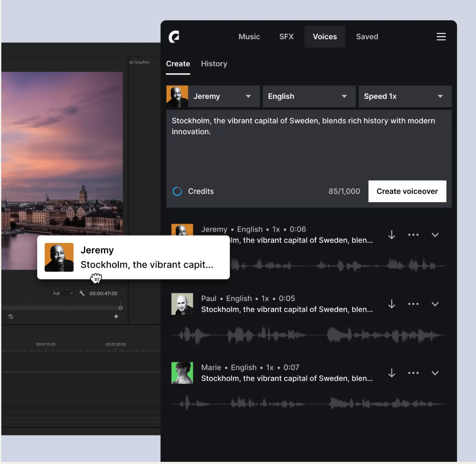Image resolution: width=476 pixels, height=464 pixels.
Task: Open more options for Marie voiceover
Action: pos(413,373)
